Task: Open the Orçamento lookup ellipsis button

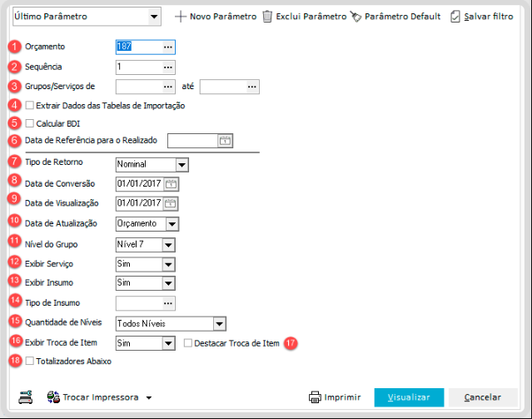Action: [x=168, y=47]
